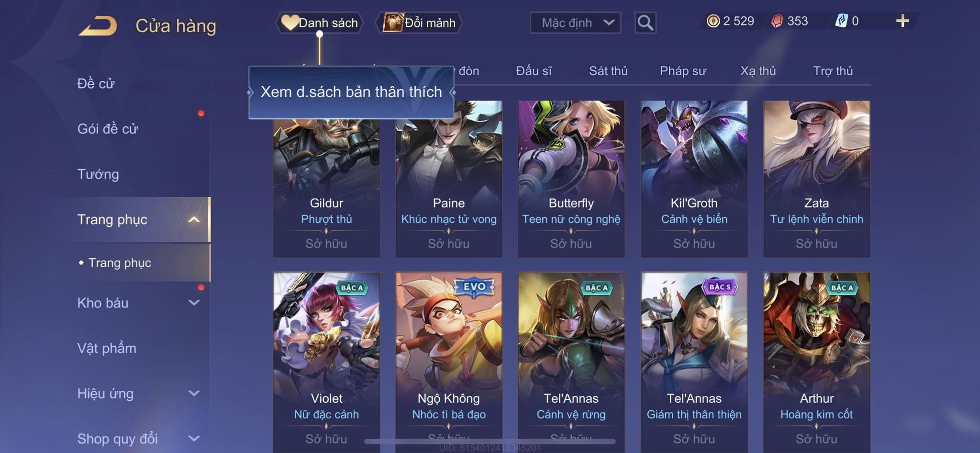
Task: Tap the plus icon to add currency
Action: tap(902, 21)
